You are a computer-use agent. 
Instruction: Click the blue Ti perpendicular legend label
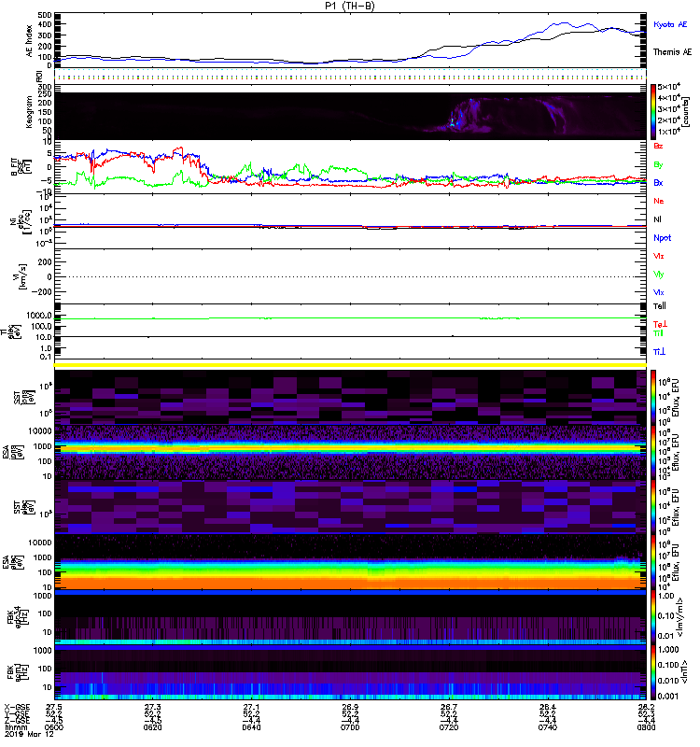(x=659, y=352)
